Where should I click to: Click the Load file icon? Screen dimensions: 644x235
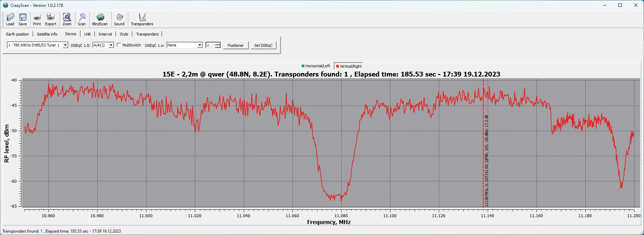(10, 19)
